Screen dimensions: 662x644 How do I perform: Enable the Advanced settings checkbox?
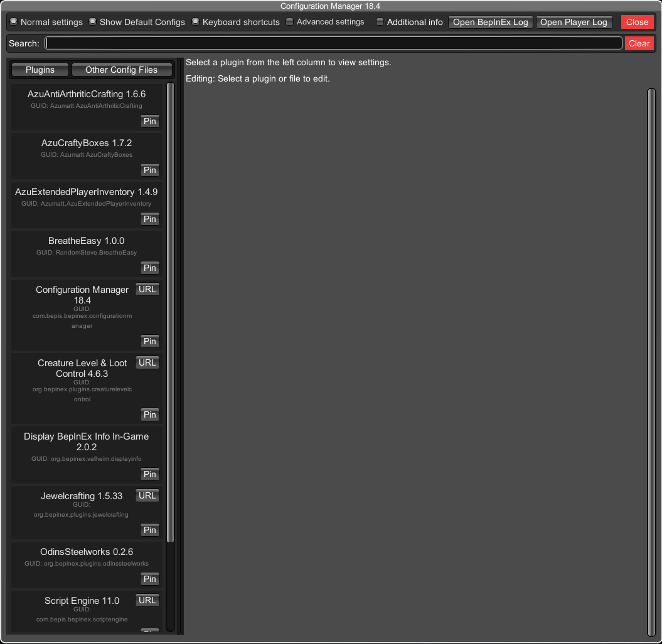[290, 21]
